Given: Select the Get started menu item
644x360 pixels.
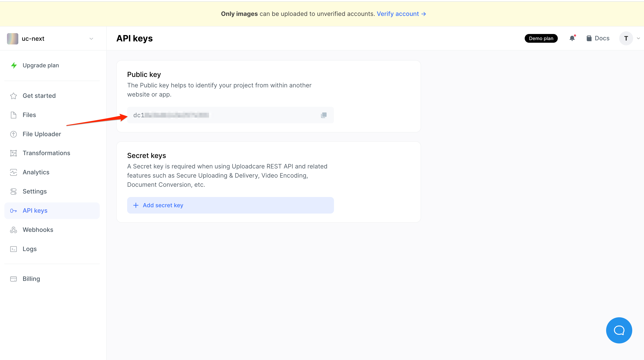Looking at the screenshot, I should click(39, 95).
